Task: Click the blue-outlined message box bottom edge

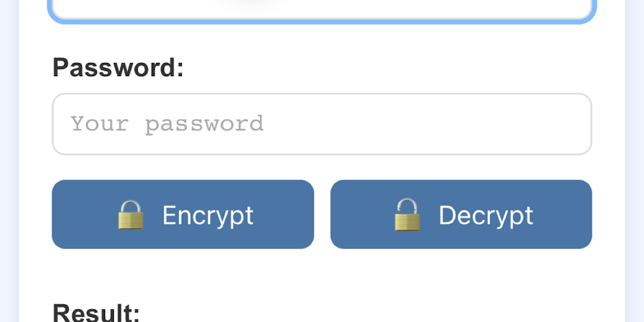Action: (x=322, y=21)
